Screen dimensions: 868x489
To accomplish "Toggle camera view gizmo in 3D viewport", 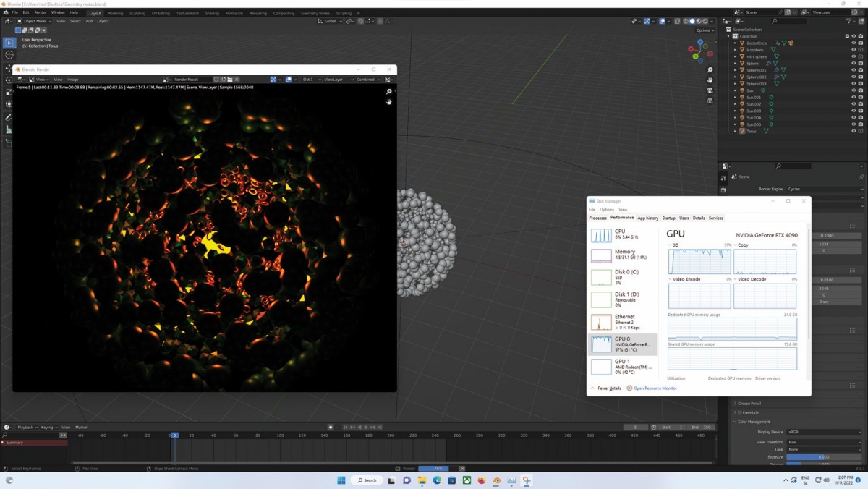I will coord(710,90).
